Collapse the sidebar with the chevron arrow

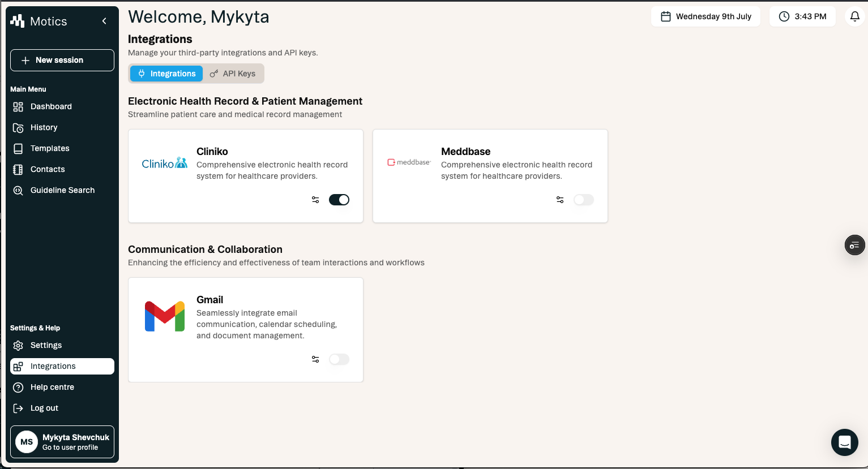click(104, 21)
